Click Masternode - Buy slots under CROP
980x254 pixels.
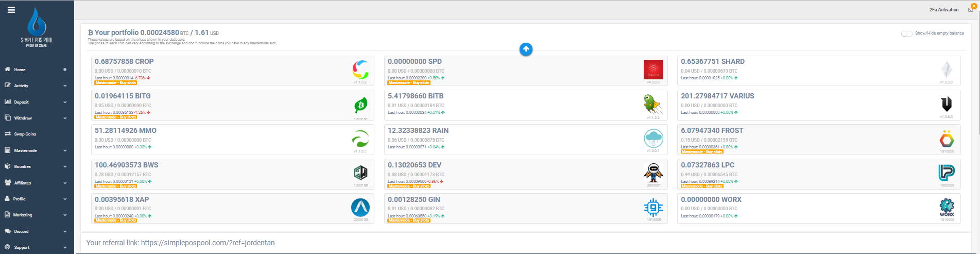[115, 83]
